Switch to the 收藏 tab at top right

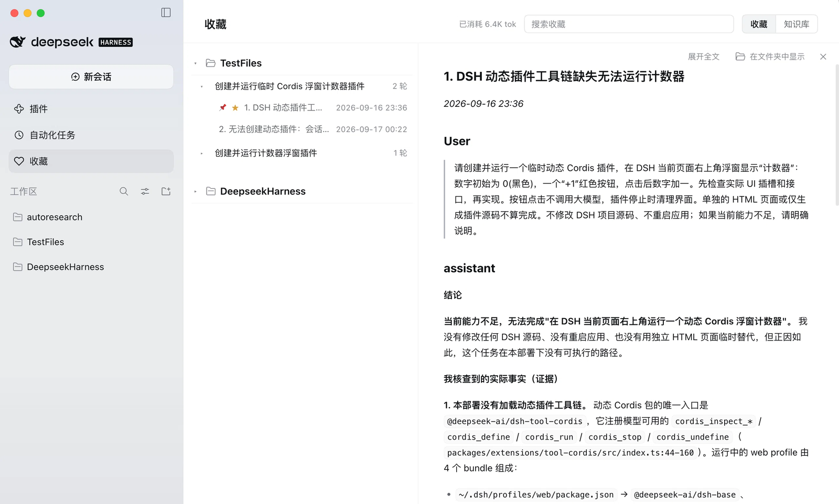pyautogui.click(x=759, y=24)
